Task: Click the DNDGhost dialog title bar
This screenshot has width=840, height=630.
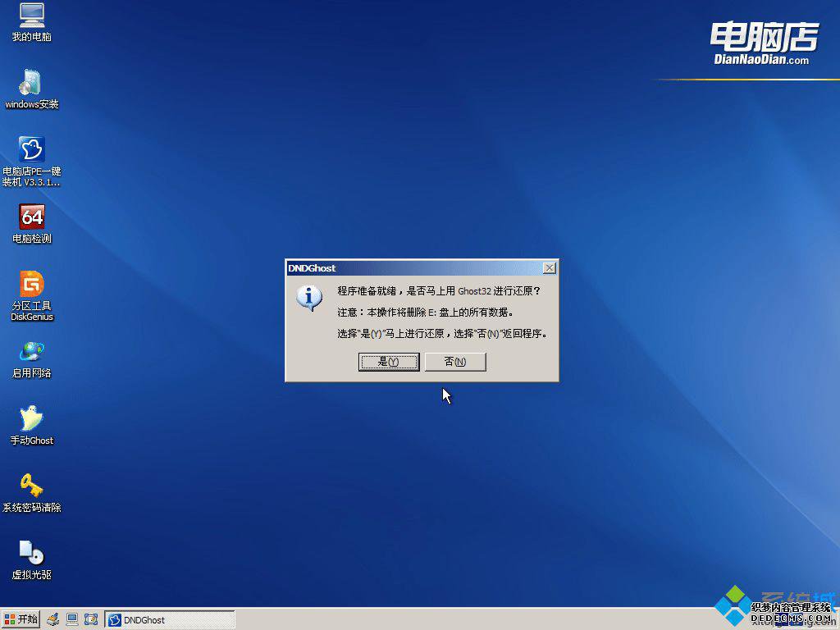Action: coord(422,268)
